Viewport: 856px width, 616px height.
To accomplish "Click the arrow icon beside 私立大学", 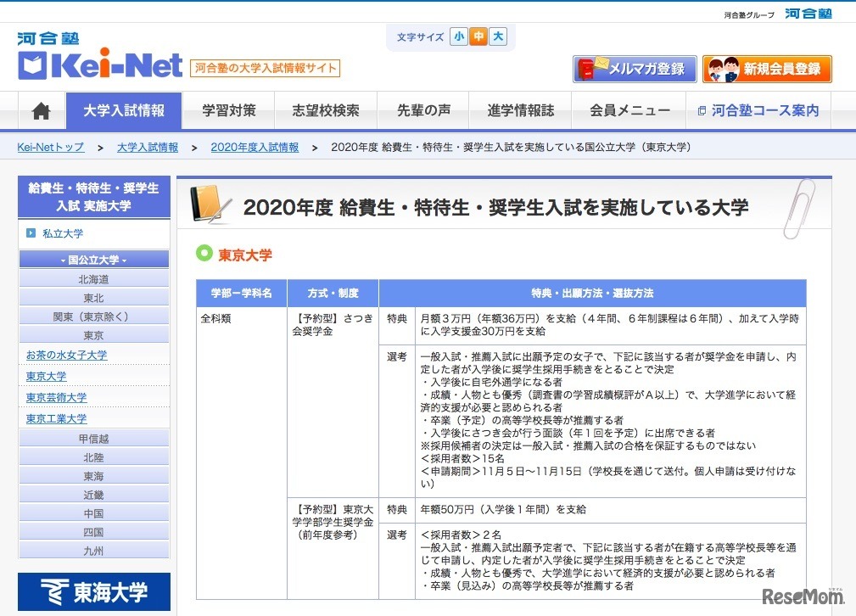I will coord(31,233).
